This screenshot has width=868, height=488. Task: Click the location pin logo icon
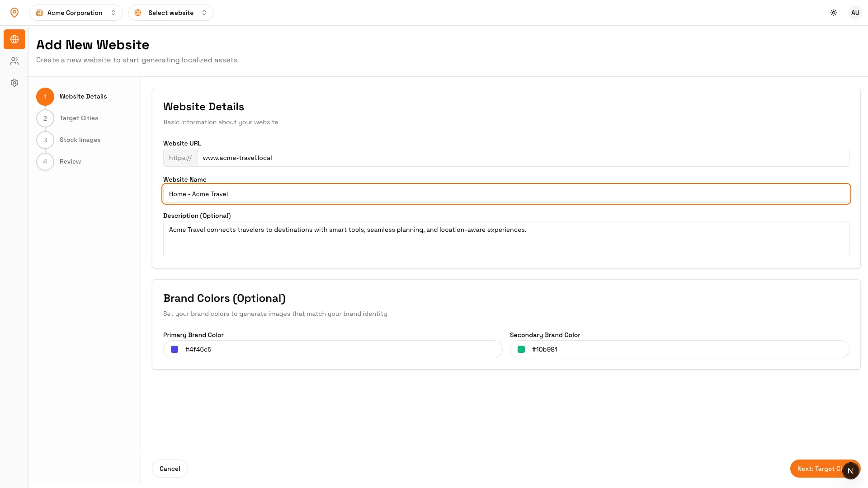pos(14,13)
